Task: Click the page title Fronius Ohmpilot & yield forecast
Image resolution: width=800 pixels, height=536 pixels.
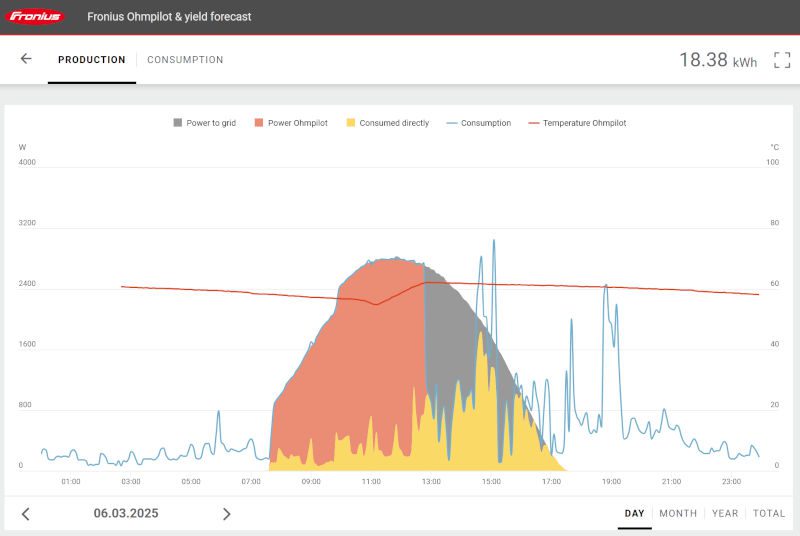Action: coord(169,17)
